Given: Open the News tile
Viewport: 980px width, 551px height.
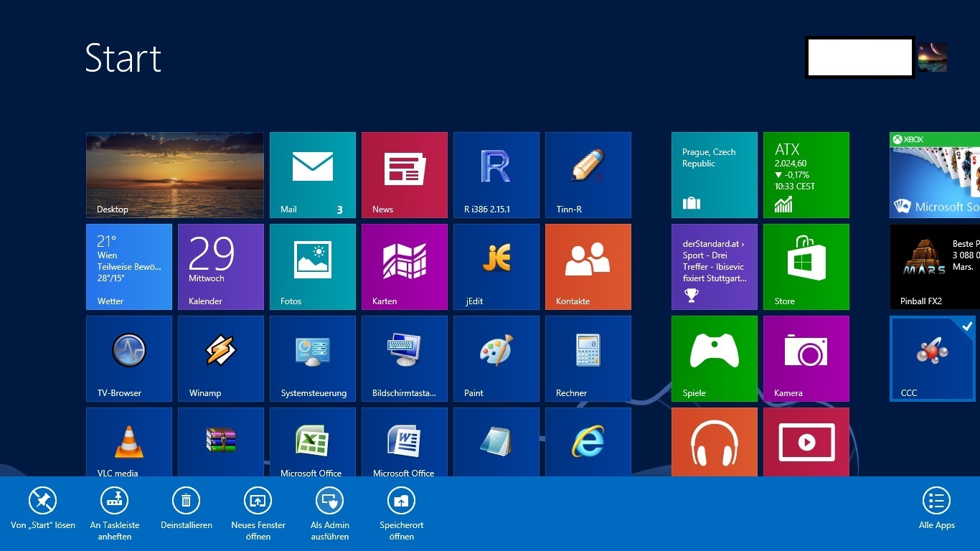Looking at the screenshot, I should pos(405,175).
